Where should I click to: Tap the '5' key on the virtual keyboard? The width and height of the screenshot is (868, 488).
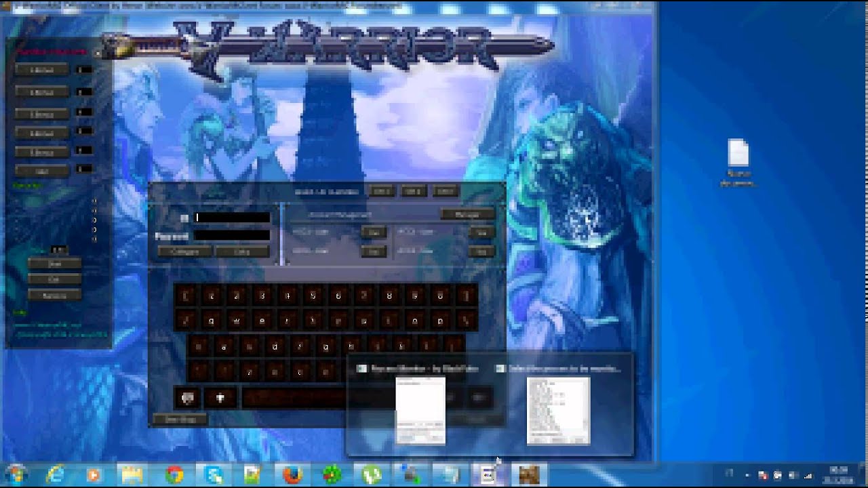coord(313,296)
